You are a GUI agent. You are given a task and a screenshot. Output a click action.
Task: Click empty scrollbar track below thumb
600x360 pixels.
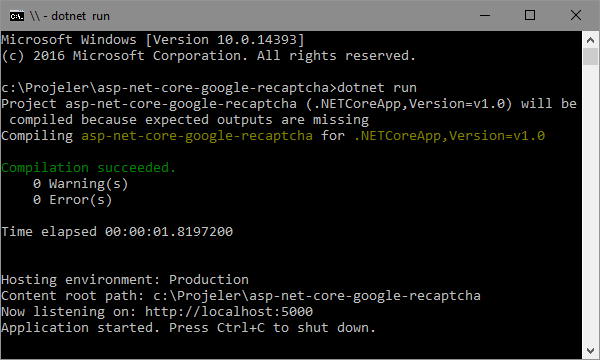pos(590,203)
